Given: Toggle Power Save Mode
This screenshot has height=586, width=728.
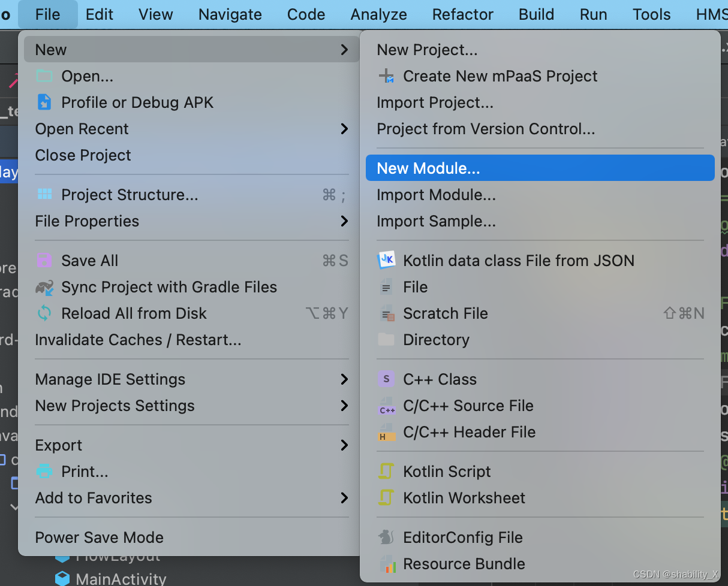Looking at the screenshot, I should pyautogui.click(x=100, y=537).
